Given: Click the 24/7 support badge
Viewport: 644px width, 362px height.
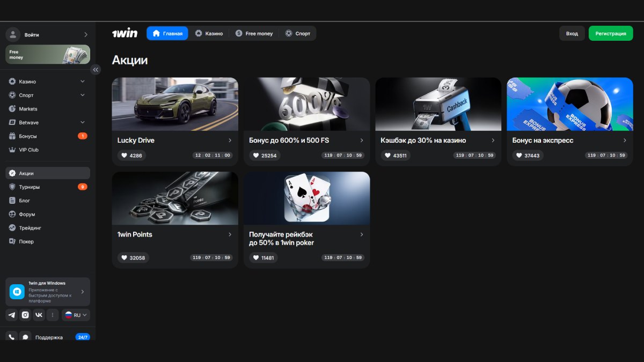Looking at the screenshot, I should coord(83,337).
